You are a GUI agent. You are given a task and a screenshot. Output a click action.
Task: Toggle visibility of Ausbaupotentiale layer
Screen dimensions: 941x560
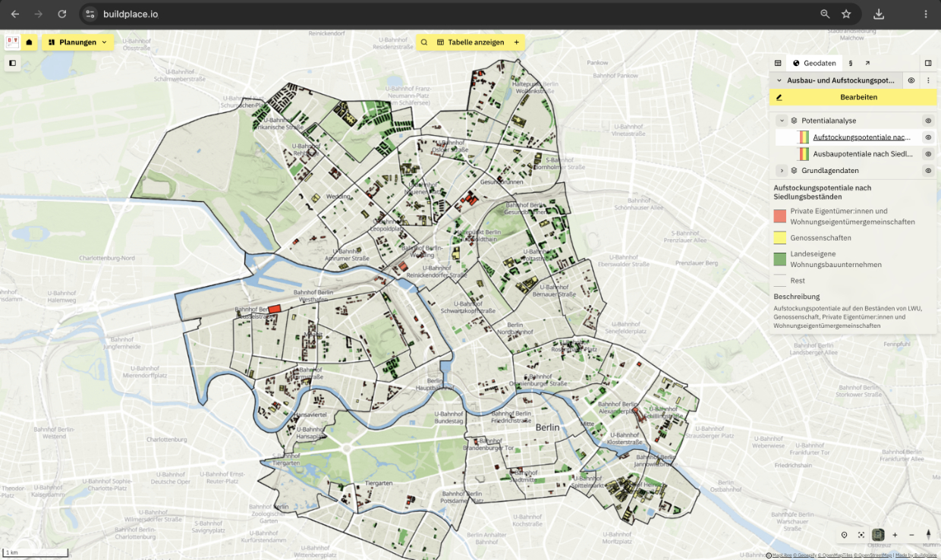[928, 154]
